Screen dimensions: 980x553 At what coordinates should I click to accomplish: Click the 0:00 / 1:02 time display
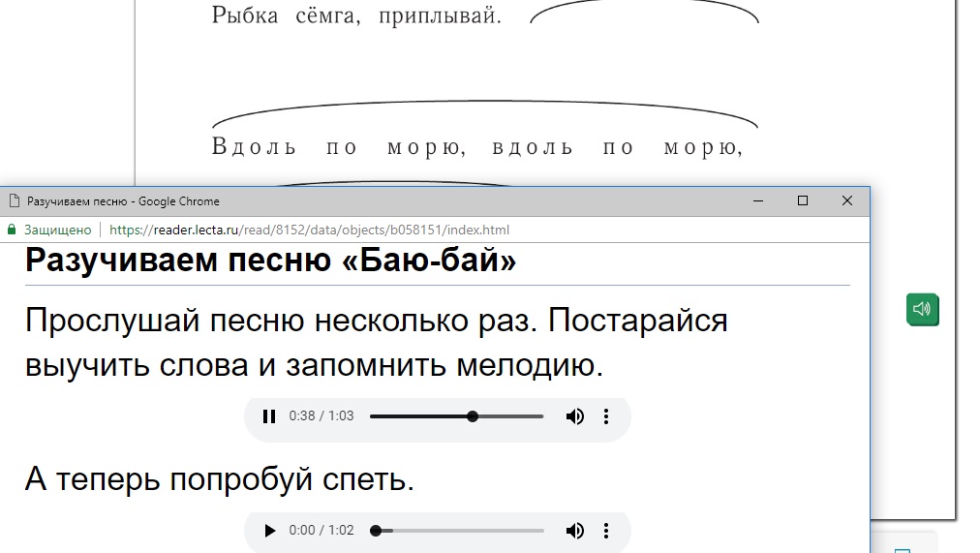[x=322, y=531]
